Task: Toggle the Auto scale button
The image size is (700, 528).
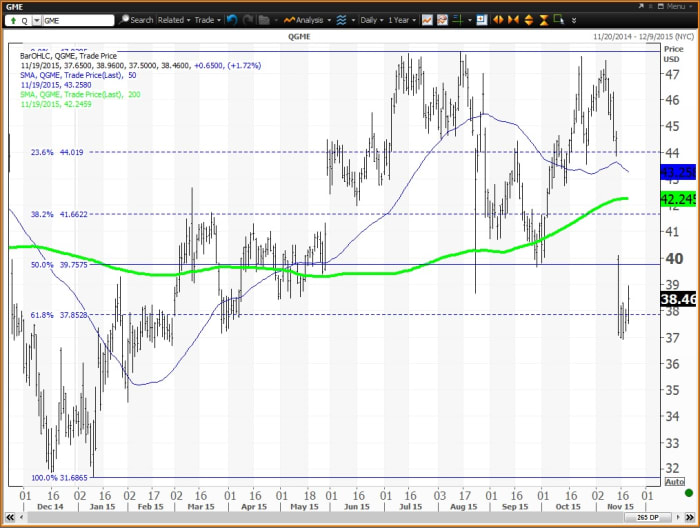Action: pos(674,482)
